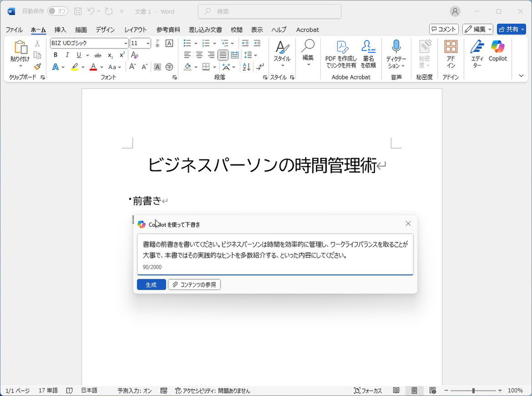Open the Insert (挿入) tab

[x=60, y=30]
